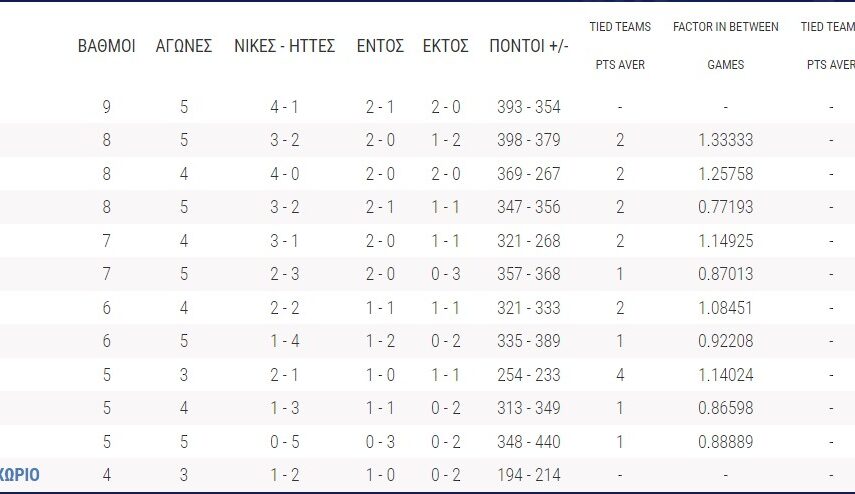Click the ΕΝΤΟΣ column header
The image size is (855, 494).
pos(380,46)
